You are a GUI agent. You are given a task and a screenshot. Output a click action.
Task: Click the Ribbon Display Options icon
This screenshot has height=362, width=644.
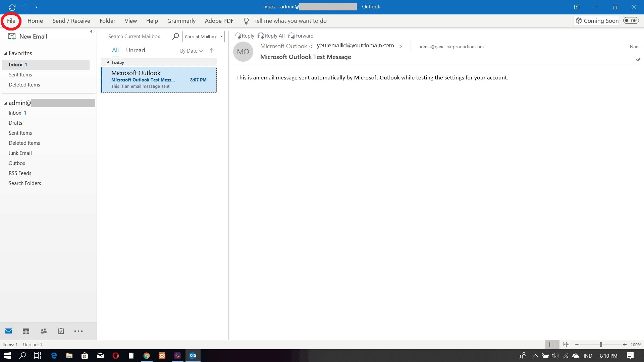[577, 7]
